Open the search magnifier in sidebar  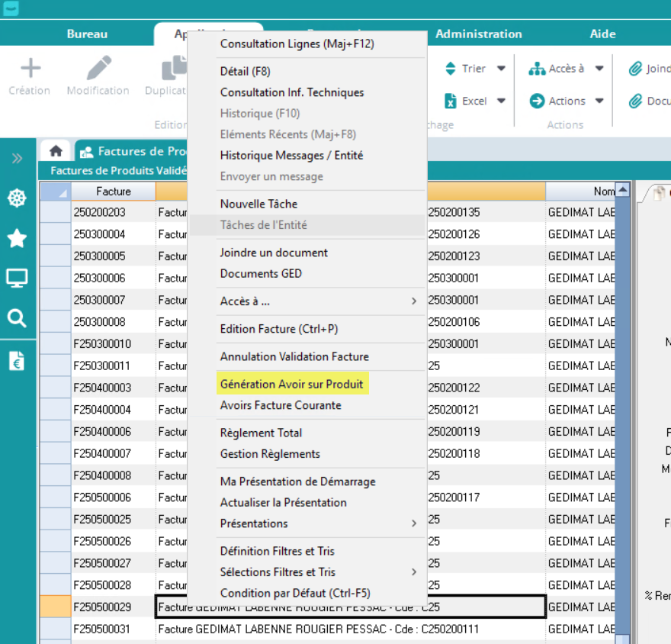click(17, 318)
